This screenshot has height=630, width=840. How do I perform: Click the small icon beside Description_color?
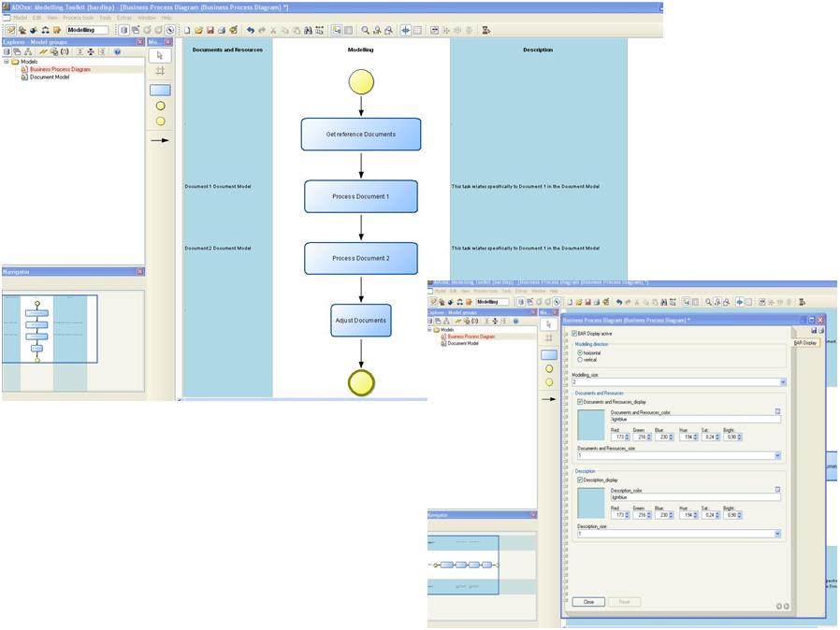click(778, 490)
